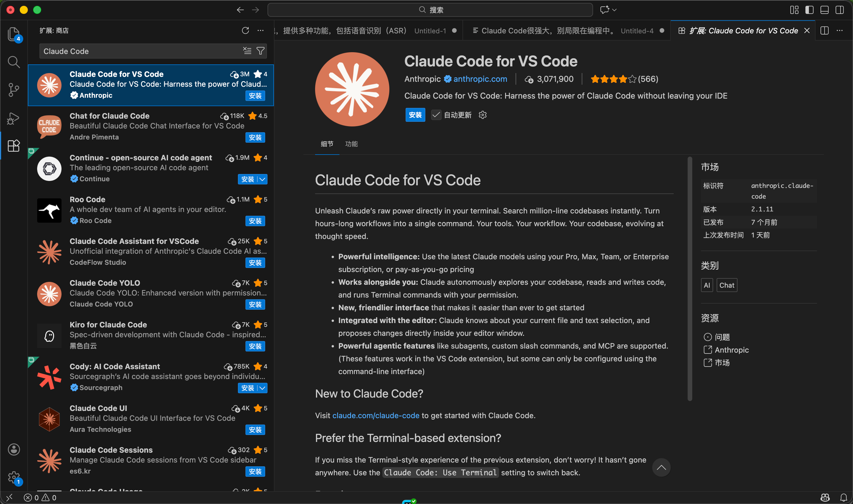Expand Cody install dropdown arrow
The image size is (853, 504).
[x=262, y=388]
